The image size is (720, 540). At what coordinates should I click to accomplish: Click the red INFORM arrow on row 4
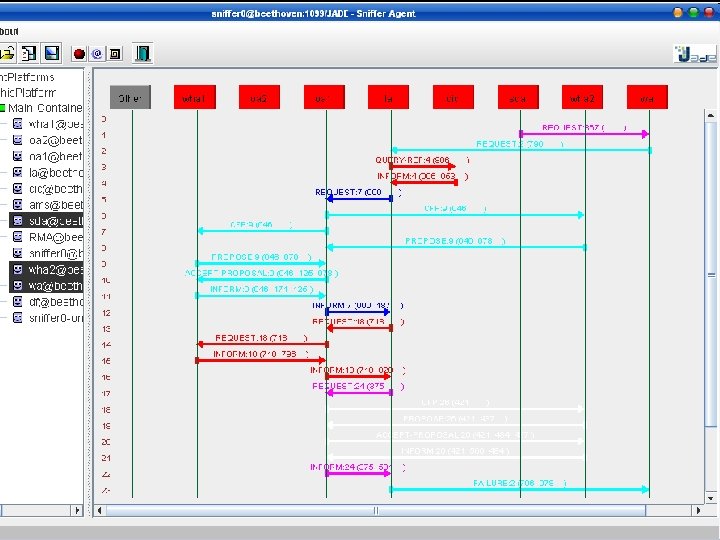pos(424,182)
